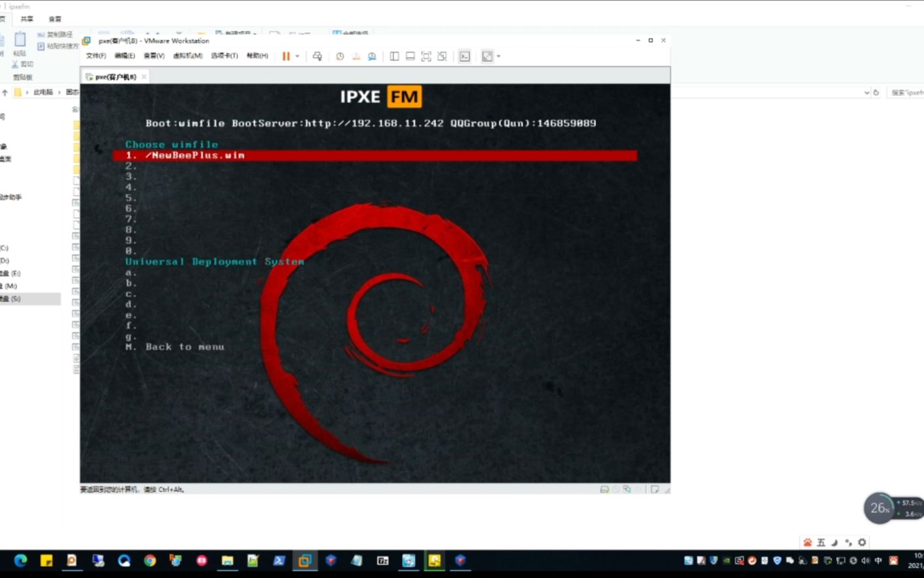
Task: Click the 26% floating performance widget
Action: [879, 508]
